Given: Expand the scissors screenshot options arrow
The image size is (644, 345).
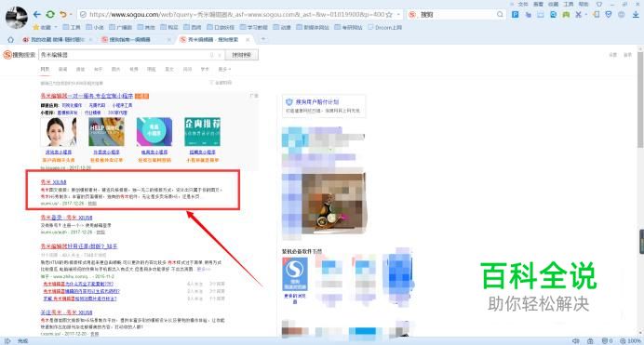Looking at the screenshot, I should pos(585,14).
